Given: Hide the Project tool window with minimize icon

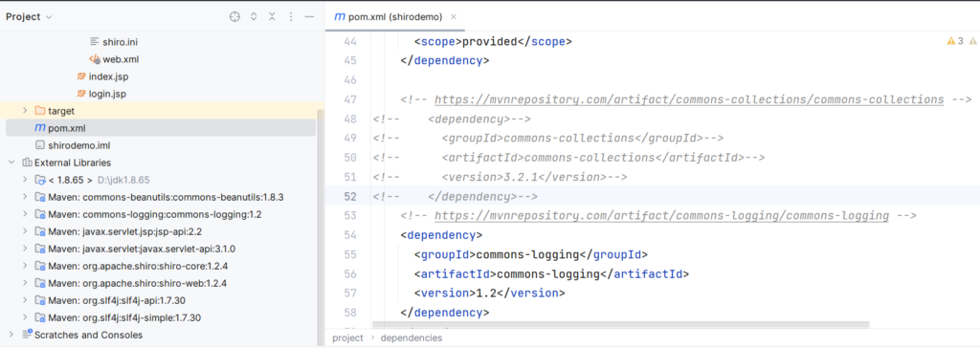Looking at the screenshot, I should (309, 17).
